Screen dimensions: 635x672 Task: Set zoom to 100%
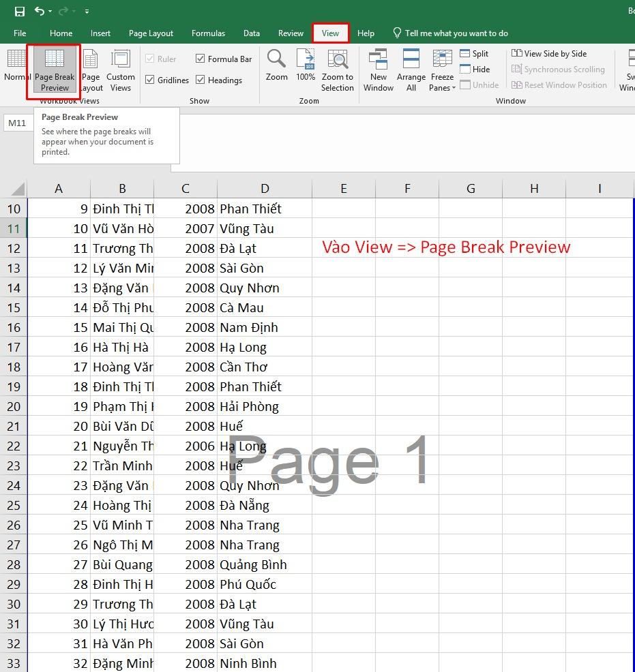305,68
